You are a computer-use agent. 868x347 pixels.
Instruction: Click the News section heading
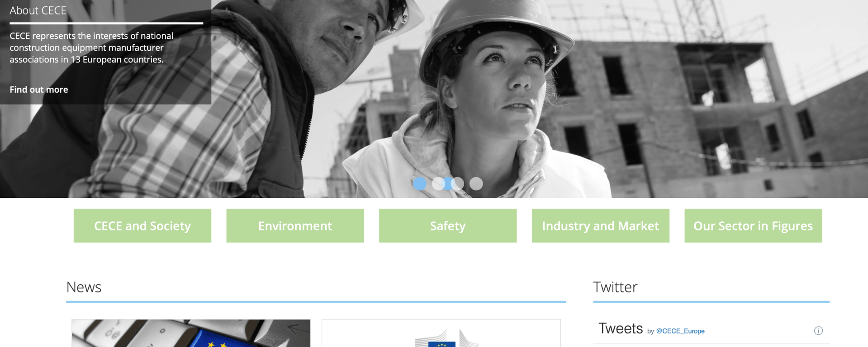click(x=84, y=287)
